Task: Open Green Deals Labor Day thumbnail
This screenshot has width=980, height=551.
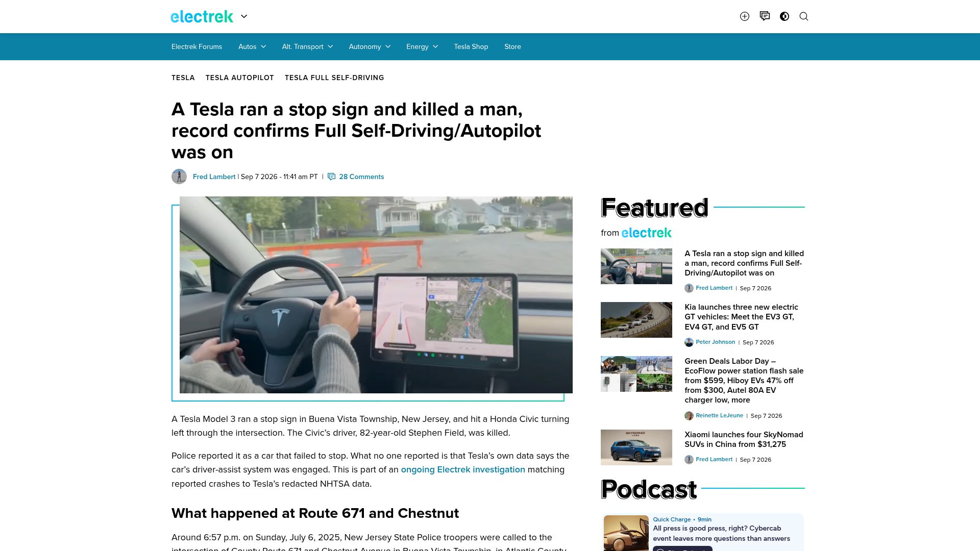Action: tap(636, 374)
